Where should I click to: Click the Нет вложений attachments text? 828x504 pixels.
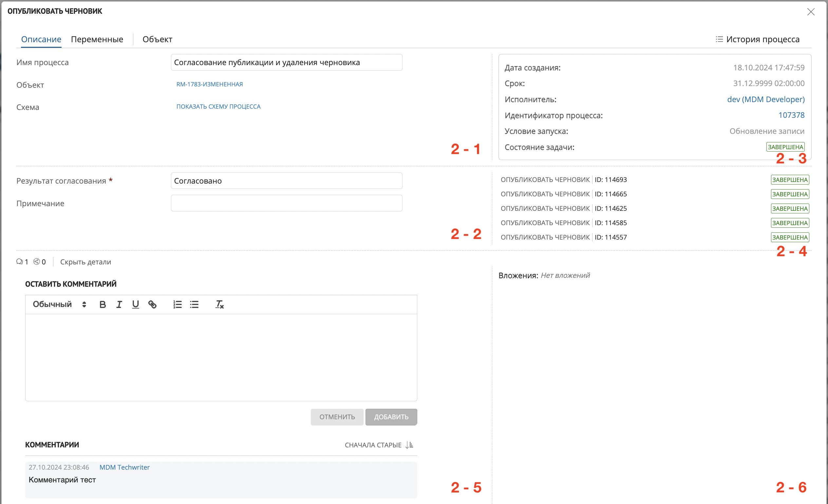point(565,275)
